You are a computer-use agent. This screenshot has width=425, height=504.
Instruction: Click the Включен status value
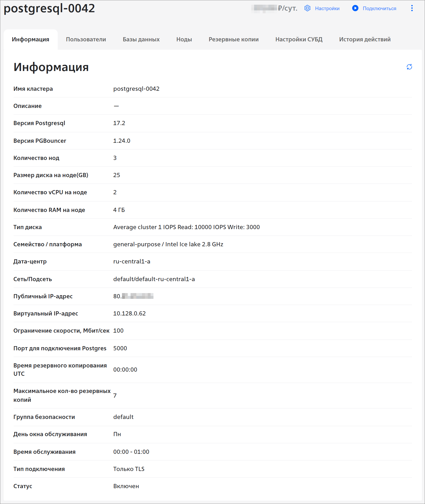coord(126,486)
